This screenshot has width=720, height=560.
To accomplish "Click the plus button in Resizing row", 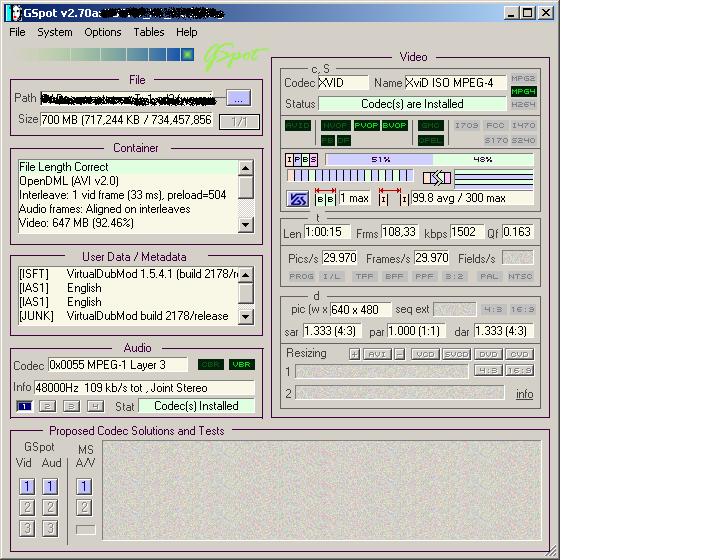I will [x=354, y=354].
